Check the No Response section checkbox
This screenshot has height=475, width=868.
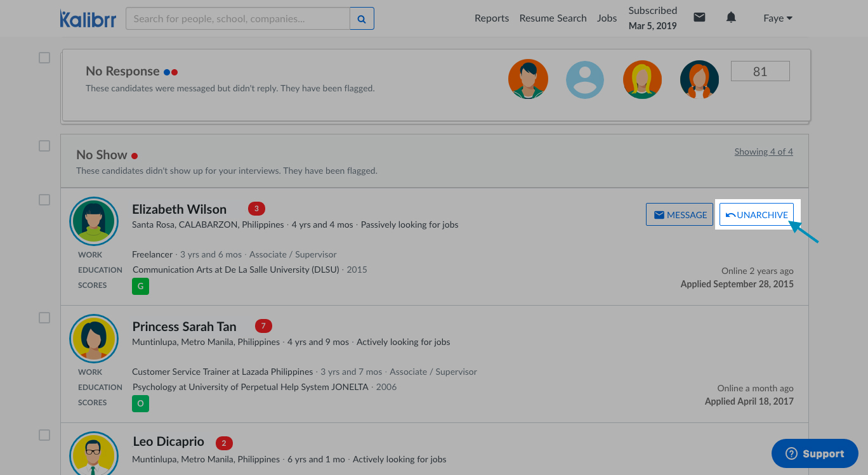pos(44,58)
